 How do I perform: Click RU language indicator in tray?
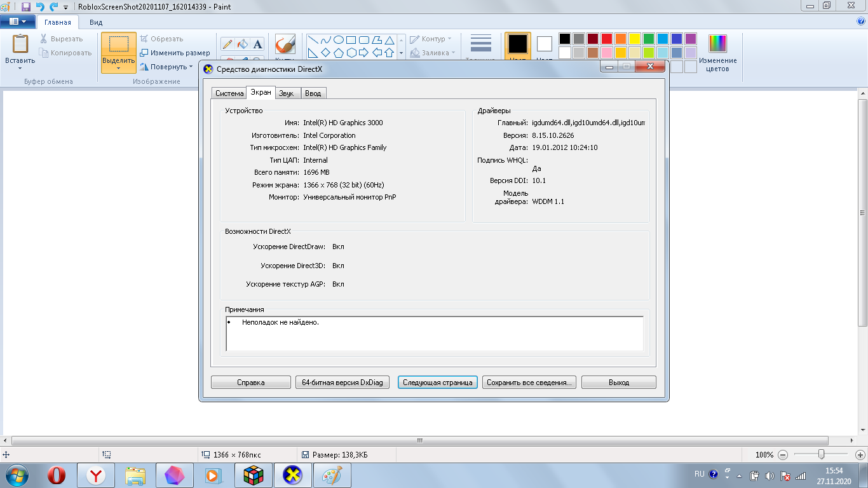699,474
